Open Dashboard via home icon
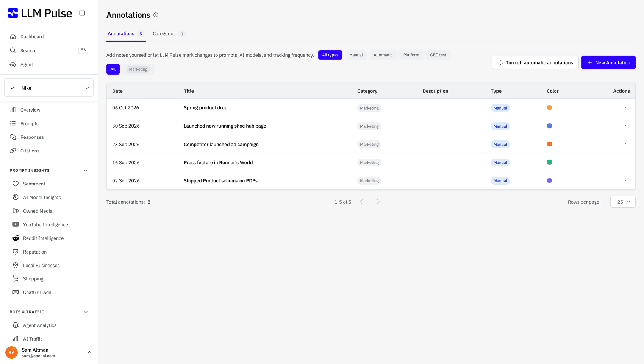644x364 pixels. tap(13, 36)
